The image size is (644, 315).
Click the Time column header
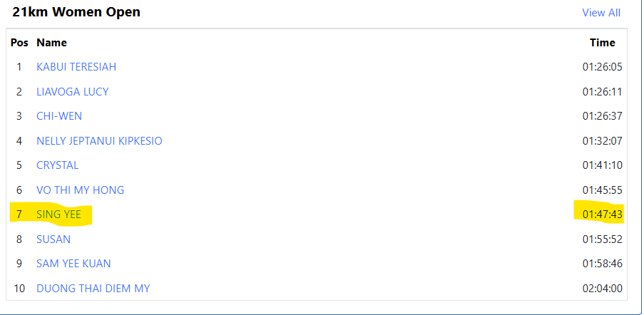point(602,43)
